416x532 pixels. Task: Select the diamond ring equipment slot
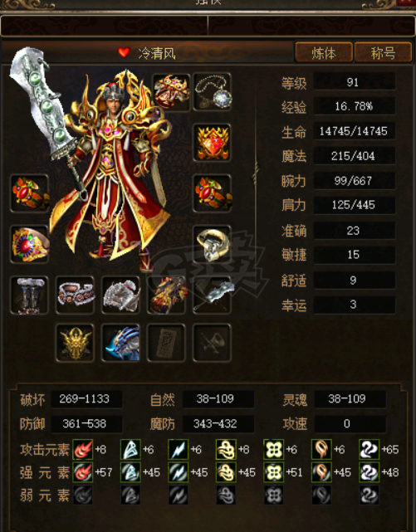click(212, 244)
